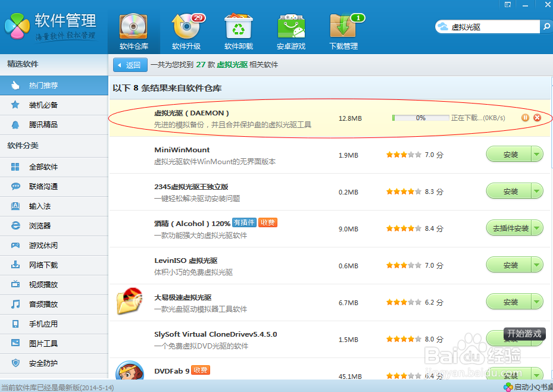
Task: Click the DAEMON download progress bar
Action: 420,118
